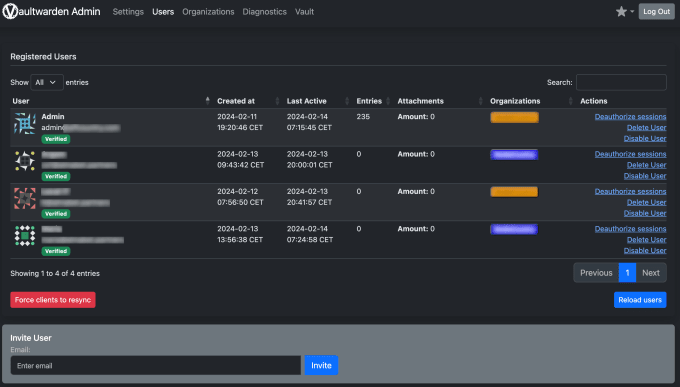Delete the Admin user
This screenshot has height=387, width=680.
point(647,128)
